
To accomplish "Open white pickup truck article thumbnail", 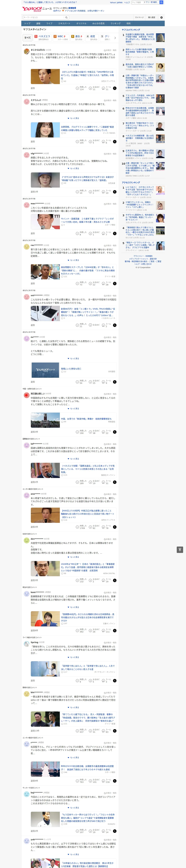I will 45,313.
